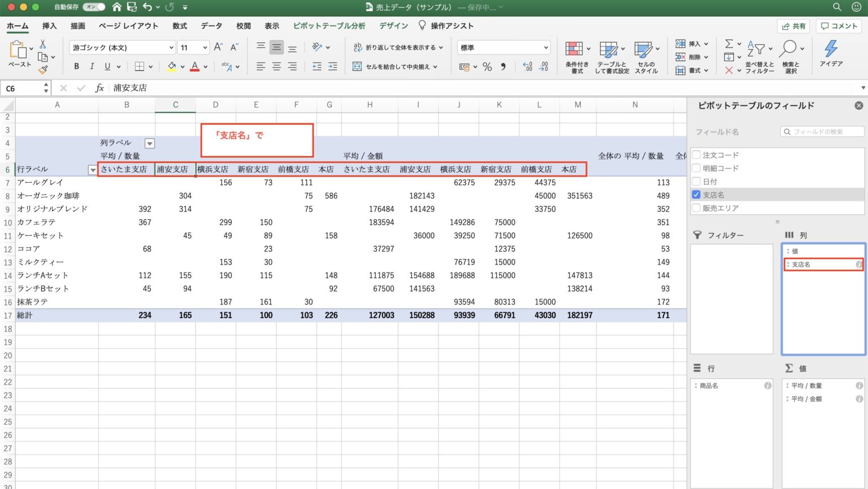Open the ピボットテーブル分析 tab
This screenshot has height=489, width=868.
pos(329,26)
